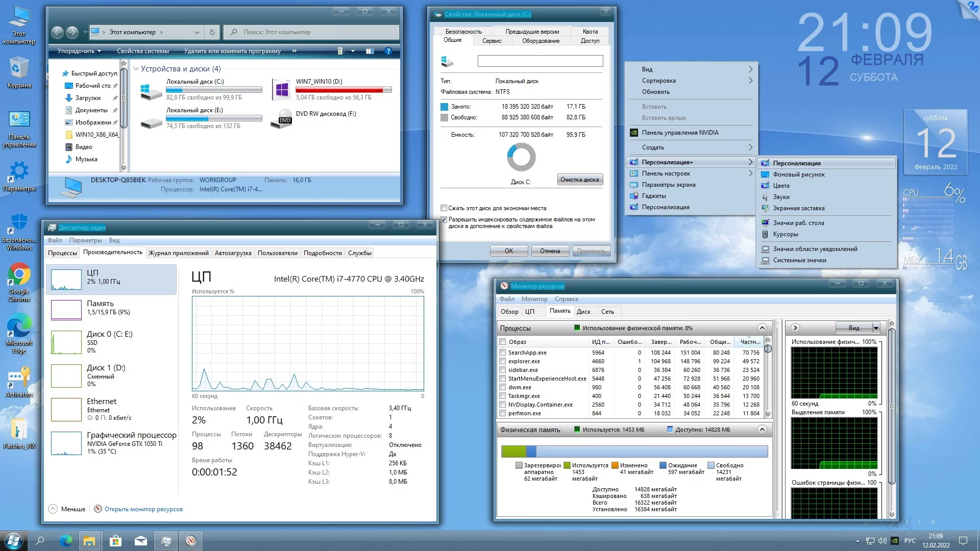Open Microsoft Edge from the taskbar
Viewport: 980px width, 551px height.
65,541
